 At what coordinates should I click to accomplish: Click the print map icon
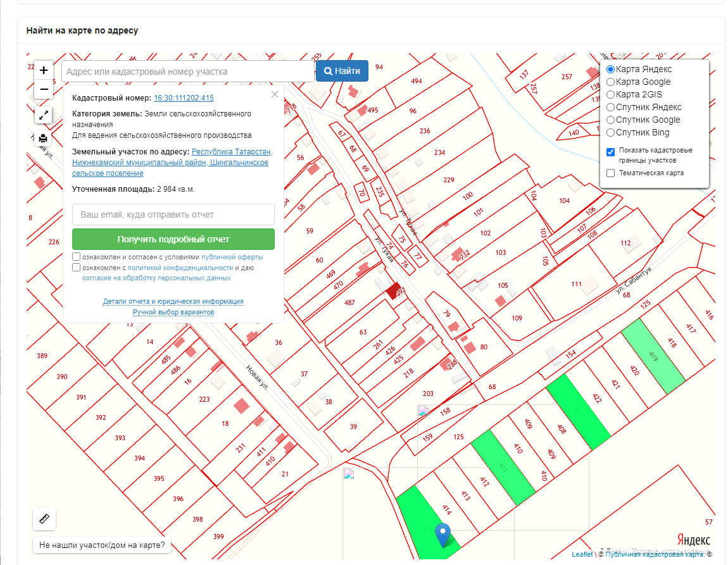pos(44,139)
